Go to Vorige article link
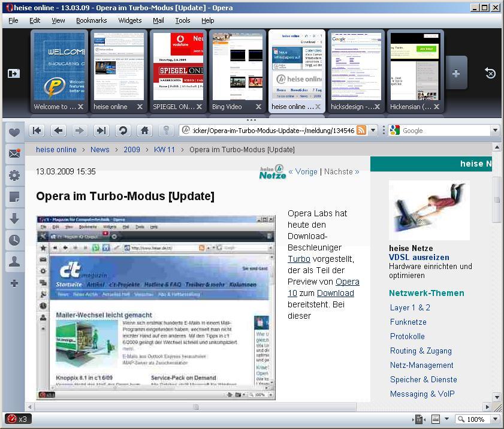This screenshot has width=504, height=429. click(x=303, y=171)
